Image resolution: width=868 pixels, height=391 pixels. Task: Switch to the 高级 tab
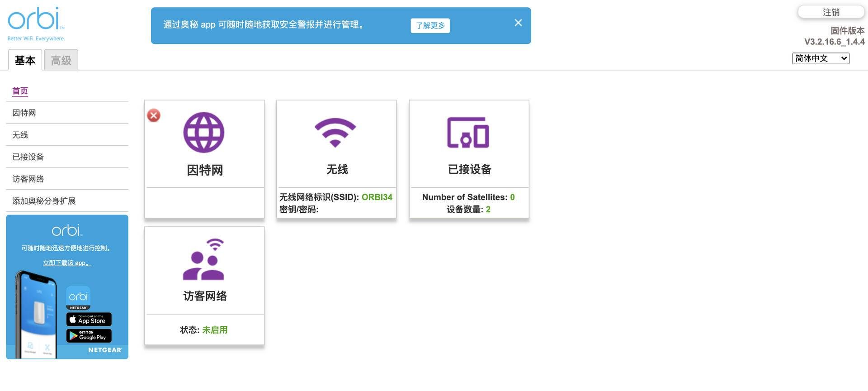pos(61,60)
